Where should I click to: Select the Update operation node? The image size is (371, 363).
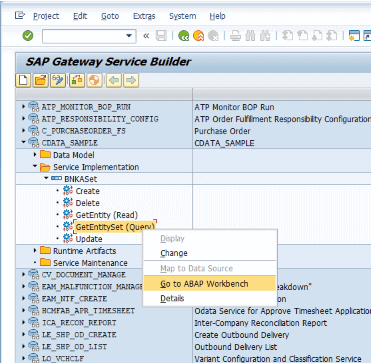tap(89, 239)
